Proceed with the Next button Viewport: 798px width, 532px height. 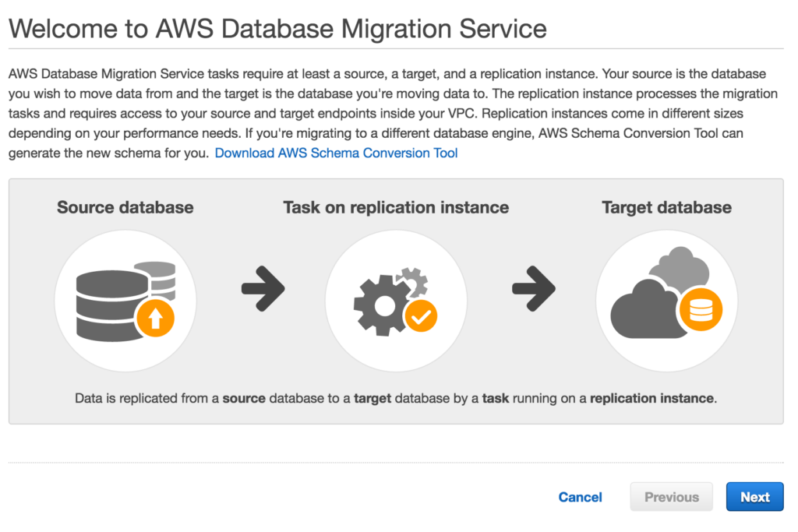tap(754, 497)
